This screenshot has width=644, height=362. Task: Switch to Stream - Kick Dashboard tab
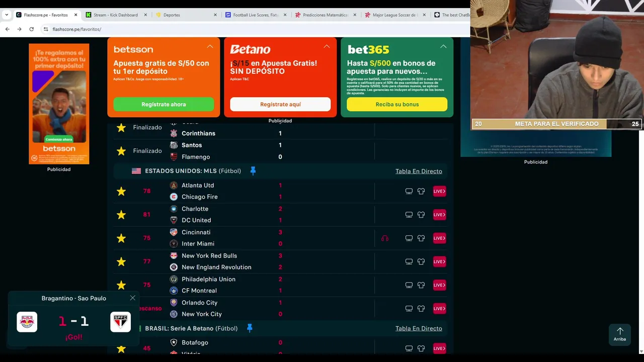pos(115,15)
